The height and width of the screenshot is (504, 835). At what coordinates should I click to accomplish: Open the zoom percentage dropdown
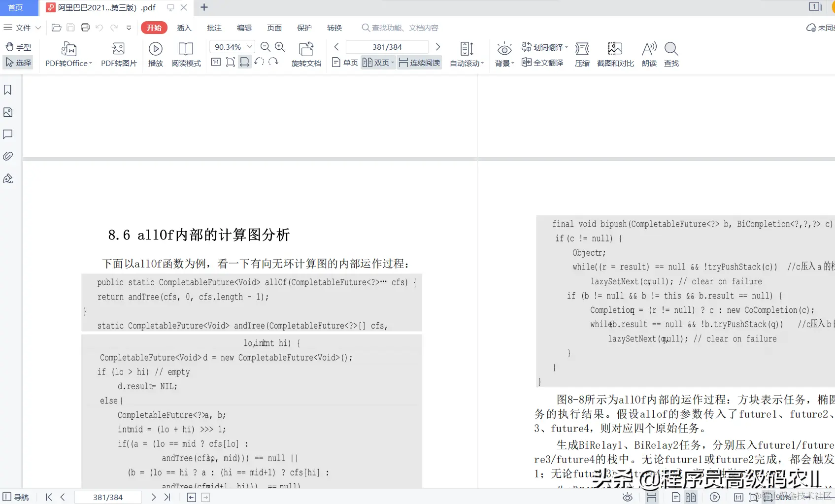[x=249, y=46]
